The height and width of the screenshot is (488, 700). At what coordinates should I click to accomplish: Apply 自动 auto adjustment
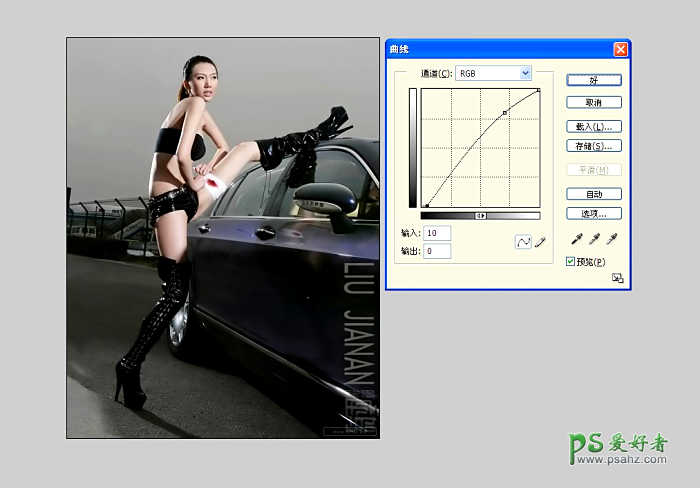pos(594,194)
